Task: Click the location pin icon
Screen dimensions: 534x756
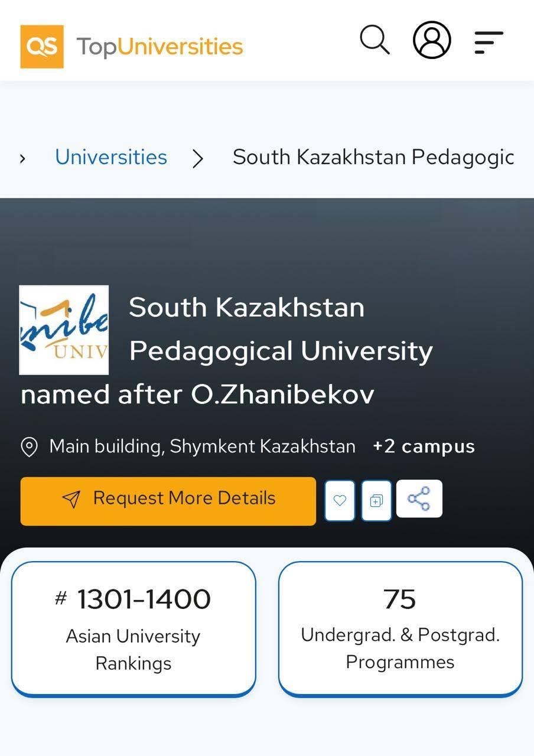Action: (x=30, y=447)
